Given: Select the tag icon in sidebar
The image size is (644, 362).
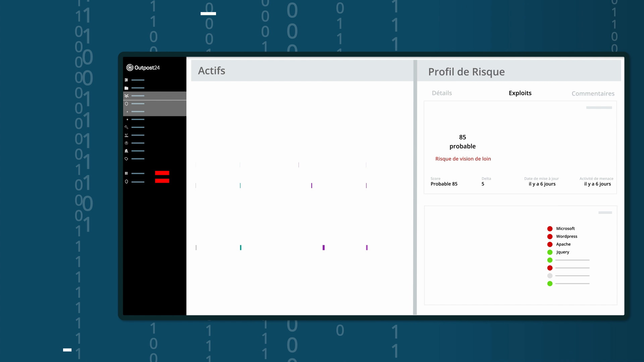Looking at the screenshot, I should click(126, 159).
